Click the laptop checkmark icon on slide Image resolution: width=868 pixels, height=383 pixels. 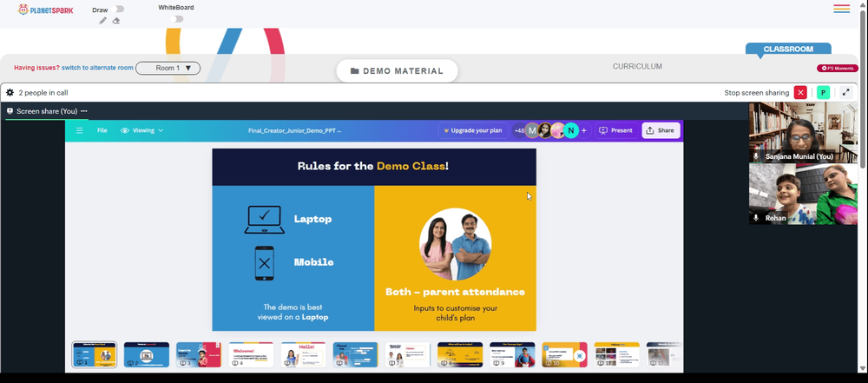click(265, 220)
